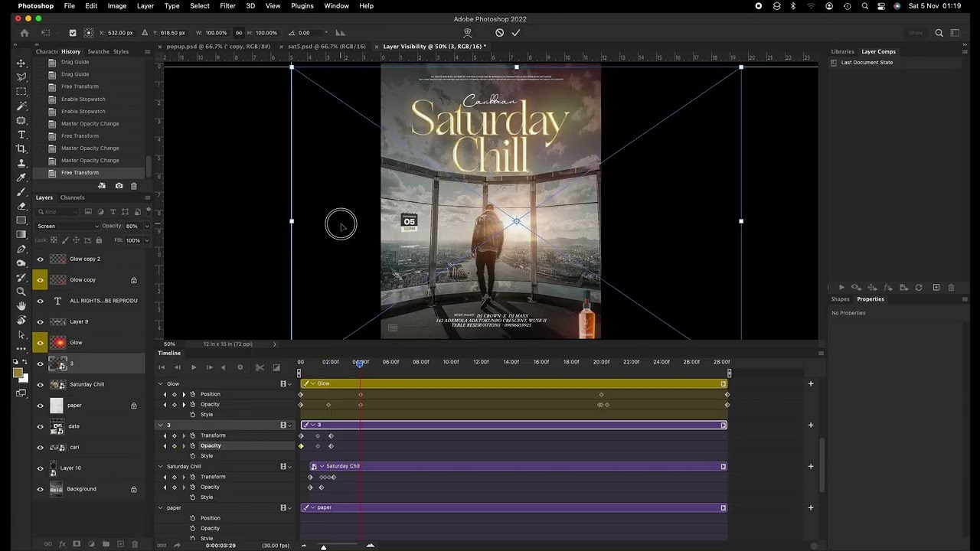The image size is (980, 551).
Task: Collapse the 3 track in the timeline
Action: click(161, 425)
